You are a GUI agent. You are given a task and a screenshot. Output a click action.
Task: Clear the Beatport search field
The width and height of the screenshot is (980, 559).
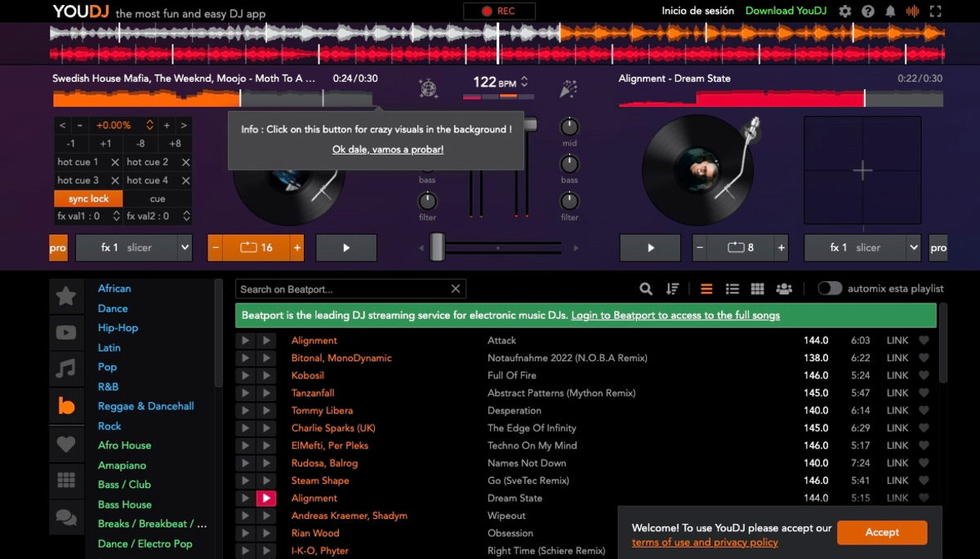[456, 288]
